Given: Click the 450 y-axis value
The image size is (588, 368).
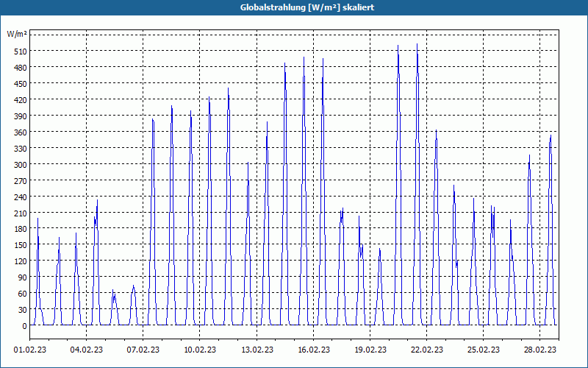Looking at the screenshot, I should (x=21, y=83).
